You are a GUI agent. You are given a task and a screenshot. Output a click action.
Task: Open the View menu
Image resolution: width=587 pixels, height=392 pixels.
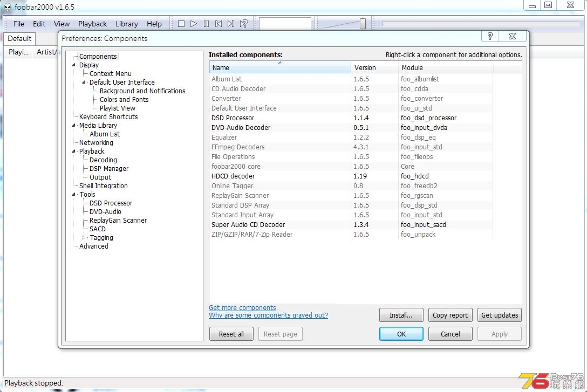pos(62,24)
